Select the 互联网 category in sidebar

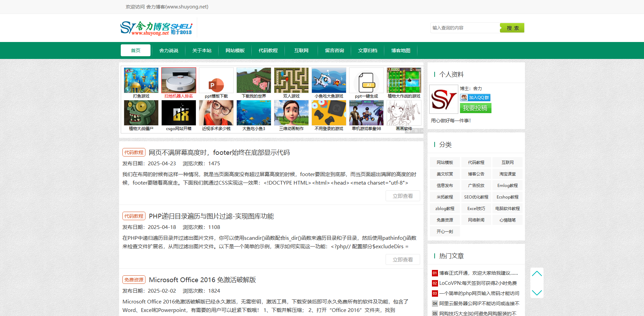507,162
